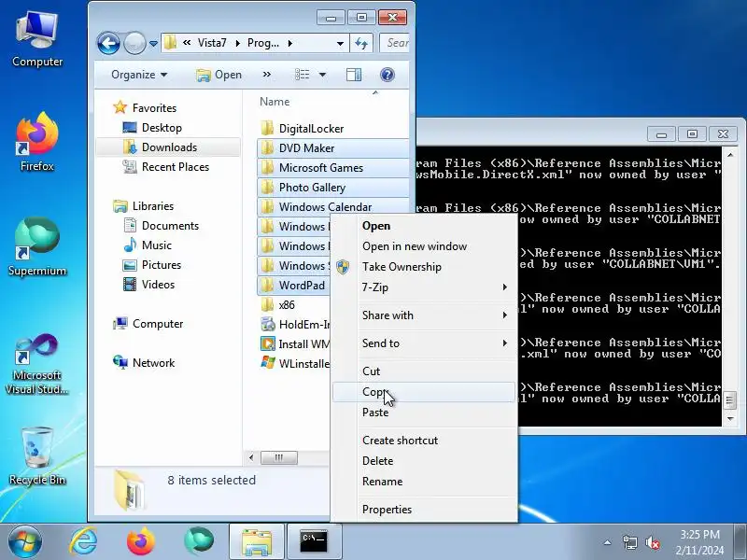Select Recent Places in navigation pane

(x=175, y=167)
